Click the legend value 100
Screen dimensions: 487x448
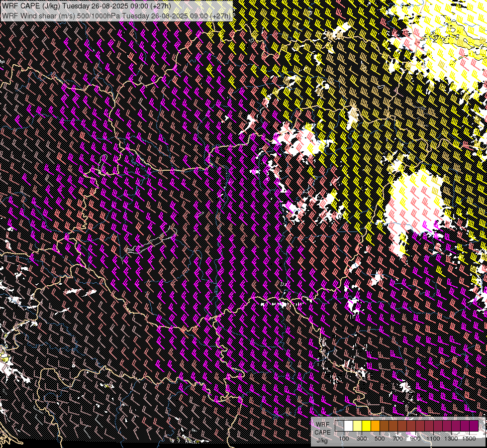click(344, 439)
